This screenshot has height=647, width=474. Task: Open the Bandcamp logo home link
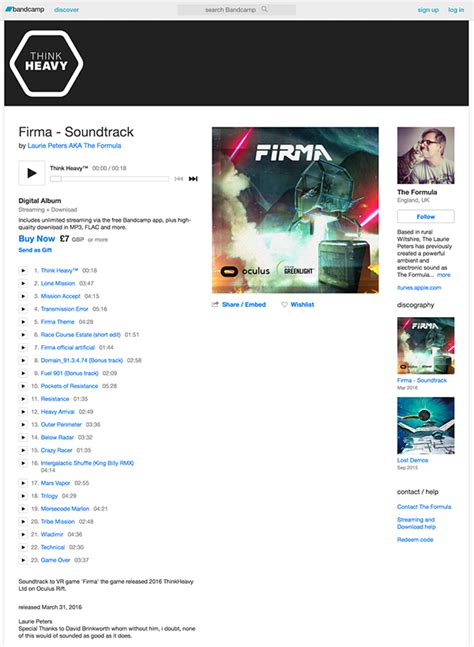[25, 9]
